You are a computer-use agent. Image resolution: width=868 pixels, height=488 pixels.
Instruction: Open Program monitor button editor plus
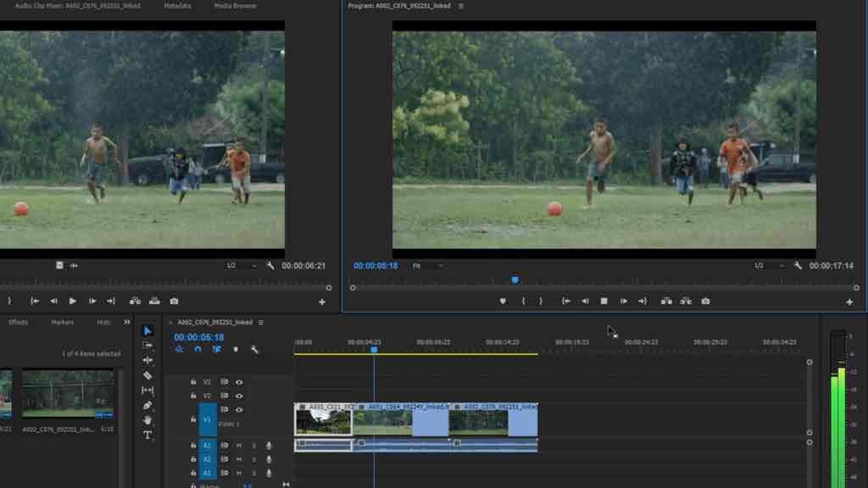click(x=849, y=302)
